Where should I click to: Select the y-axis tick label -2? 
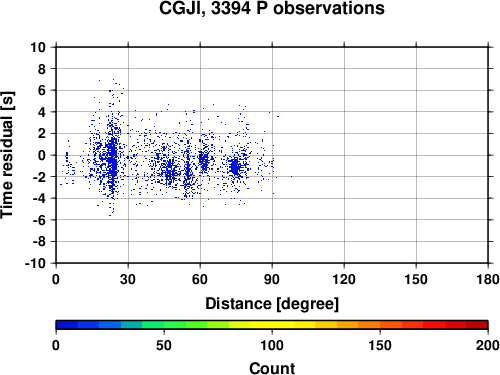tap(39, 177)
